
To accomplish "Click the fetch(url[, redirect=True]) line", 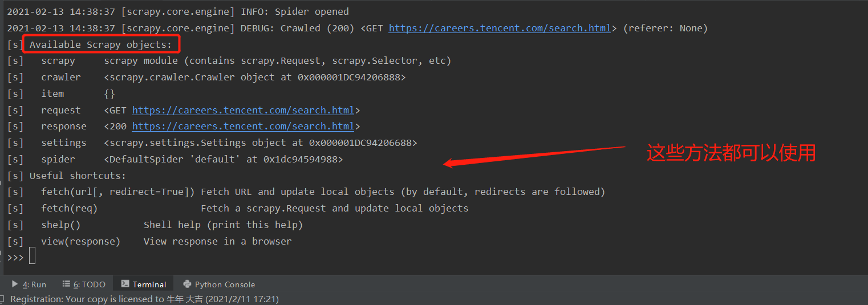I will pyautogui.click(x=306, y=192).
